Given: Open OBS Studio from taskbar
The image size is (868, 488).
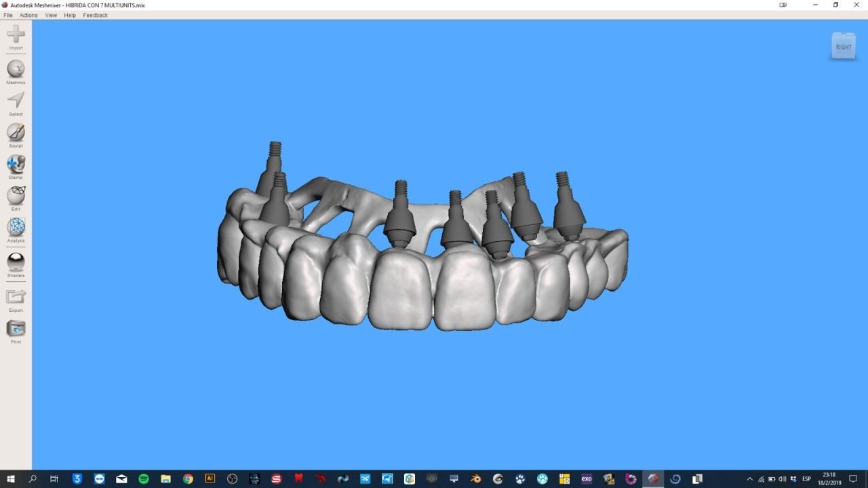Looking at the screenshot, I should pyautogui.click(x=232, y=479).
